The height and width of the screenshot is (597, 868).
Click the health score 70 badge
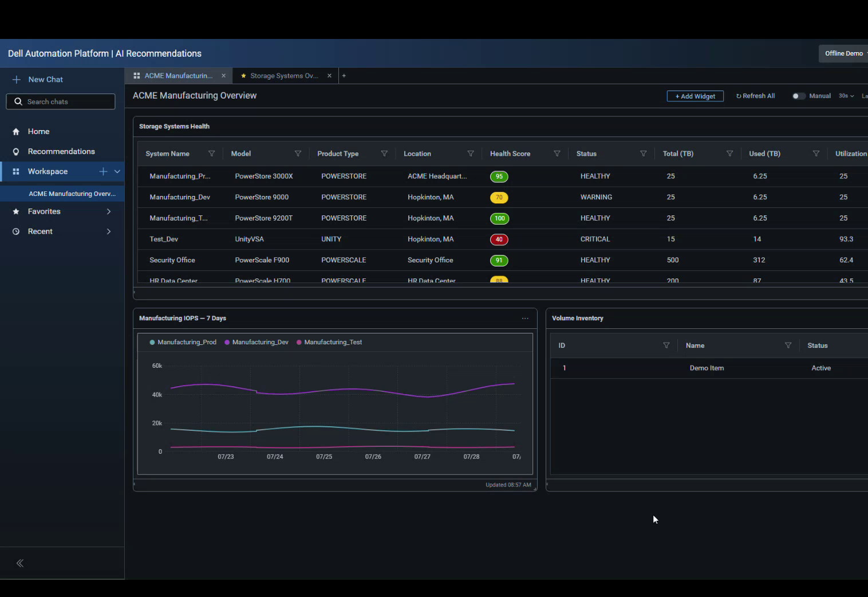(x=499, y=198)
